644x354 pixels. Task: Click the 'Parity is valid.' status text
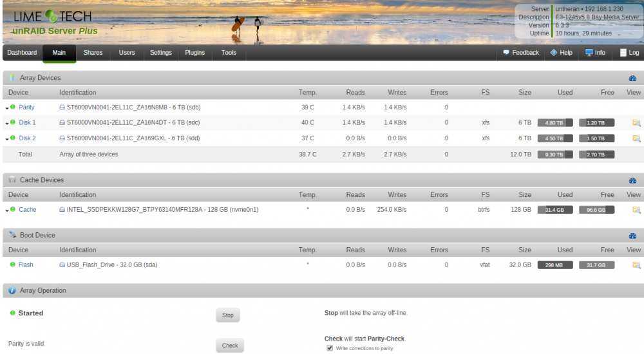(26, 344)
